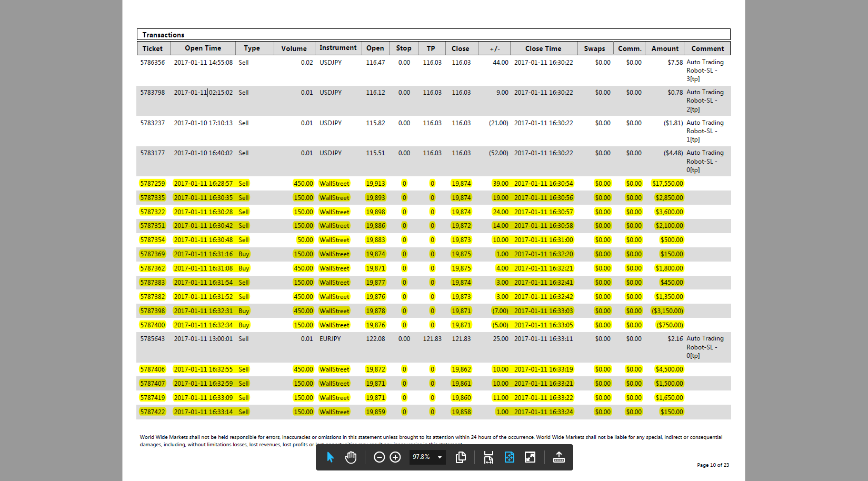Click open time 2017-01-11 14:55:08
This screenshot has width=868, height=481.
pyautogui.click(x=203, y=63)
